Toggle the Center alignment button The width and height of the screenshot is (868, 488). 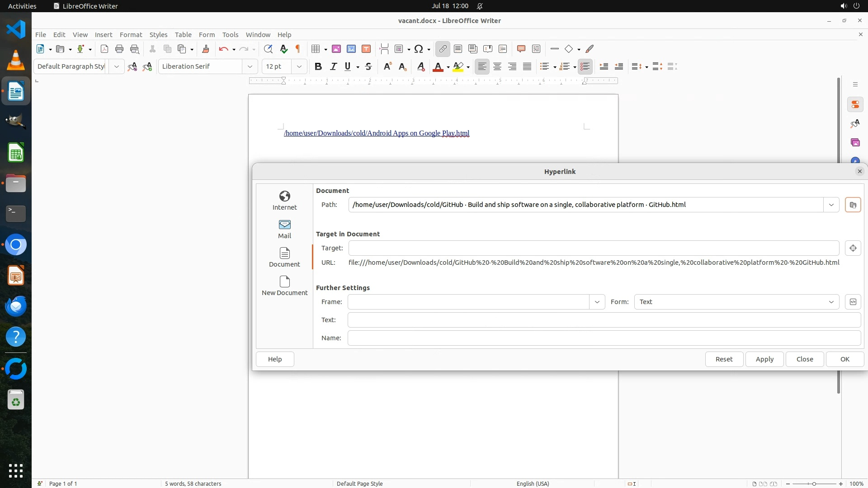click(497, 66)
